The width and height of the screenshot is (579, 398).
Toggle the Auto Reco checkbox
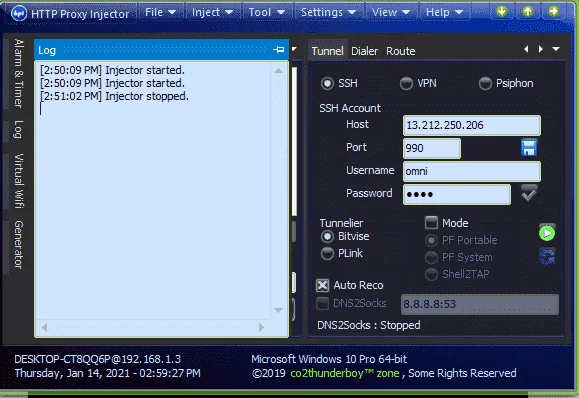tap(323, 285)
